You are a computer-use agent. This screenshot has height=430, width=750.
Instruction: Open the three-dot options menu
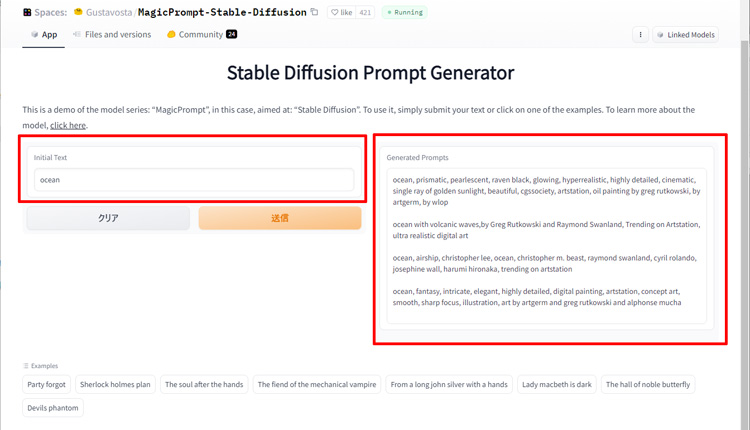pyautogui.click(x=640, y=34)
